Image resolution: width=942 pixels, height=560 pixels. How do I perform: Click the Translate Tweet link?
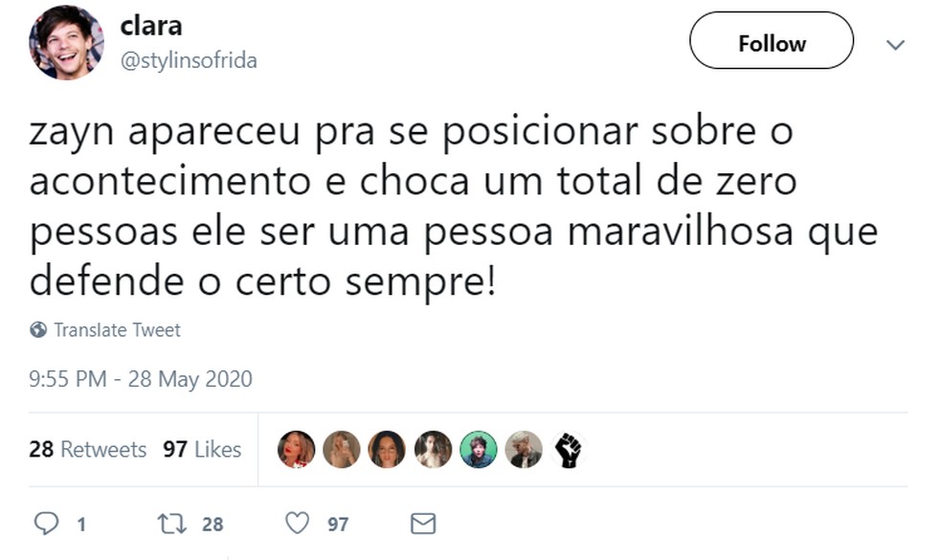click(117, 330)
